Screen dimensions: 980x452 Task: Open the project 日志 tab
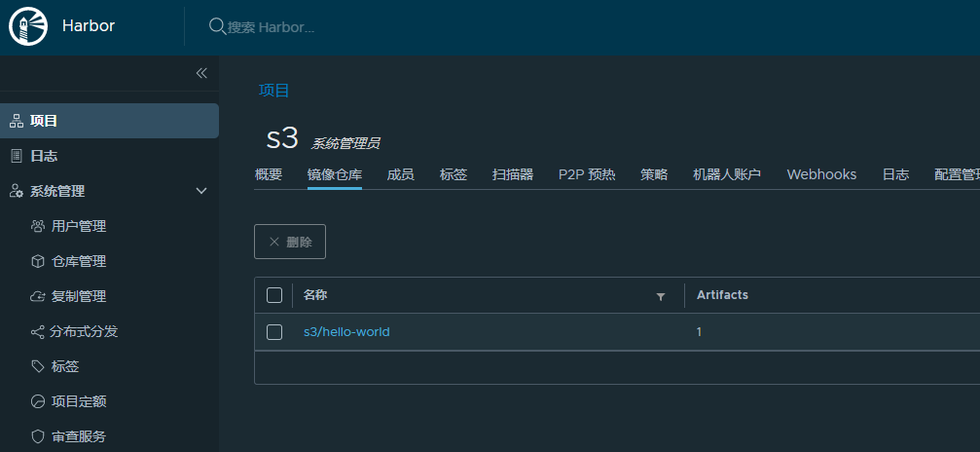click(895, 174)
